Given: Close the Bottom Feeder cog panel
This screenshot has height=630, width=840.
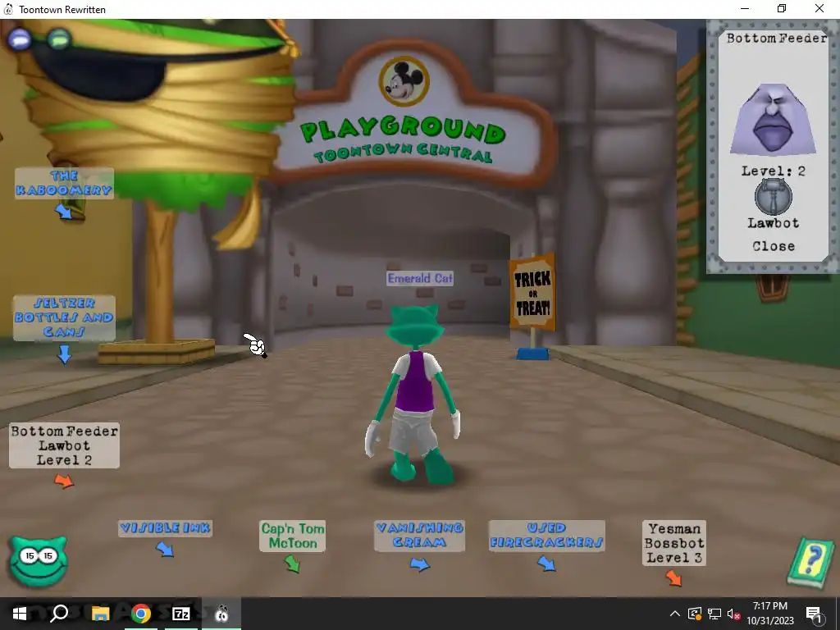Looking at the screenshot, I should tap(773, 246).
